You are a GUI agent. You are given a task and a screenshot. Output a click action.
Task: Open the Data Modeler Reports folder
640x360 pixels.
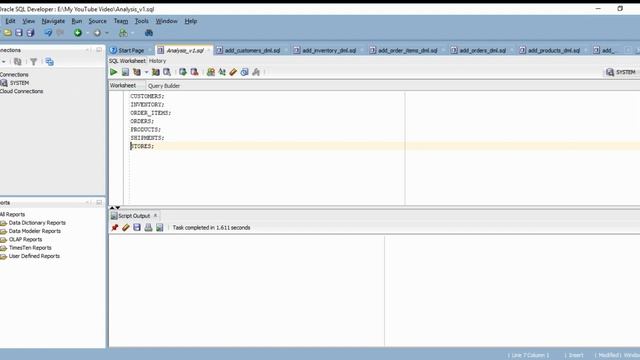pos(34,231)
